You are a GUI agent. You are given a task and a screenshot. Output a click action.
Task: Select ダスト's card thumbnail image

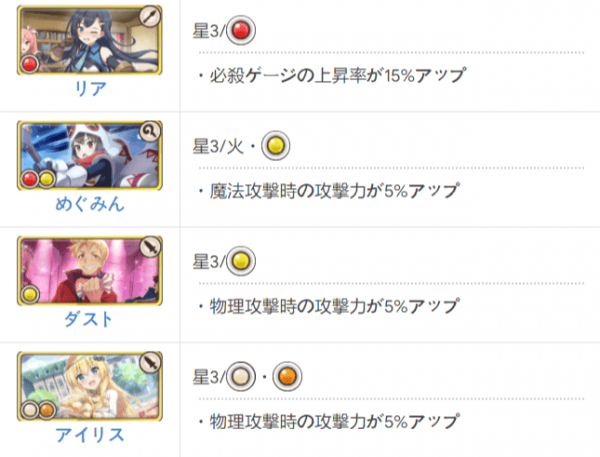(90, 271)
